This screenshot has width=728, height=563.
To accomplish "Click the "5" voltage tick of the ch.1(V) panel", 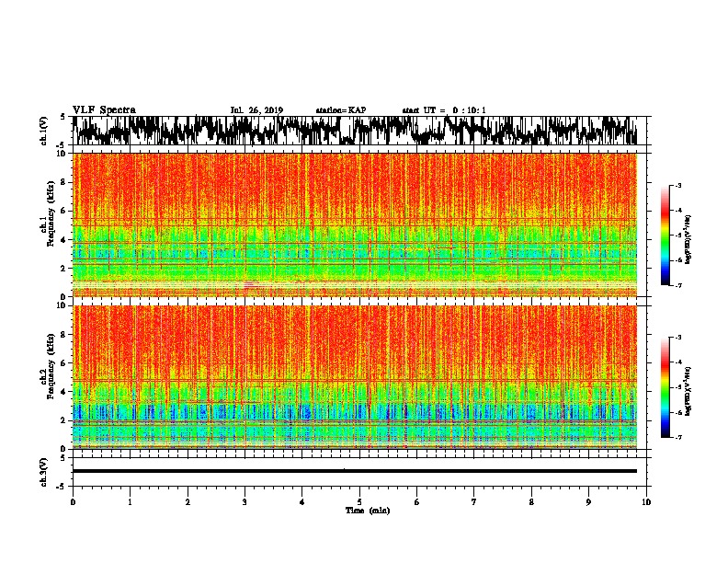I will tap(63, 117).
